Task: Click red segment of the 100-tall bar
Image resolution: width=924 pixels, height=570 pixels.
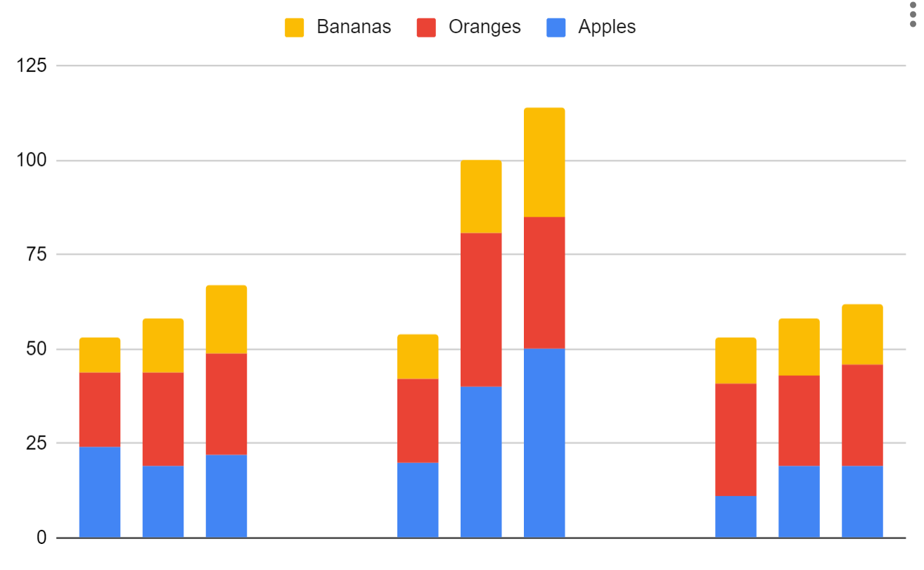Action: [x=481, y=309]
